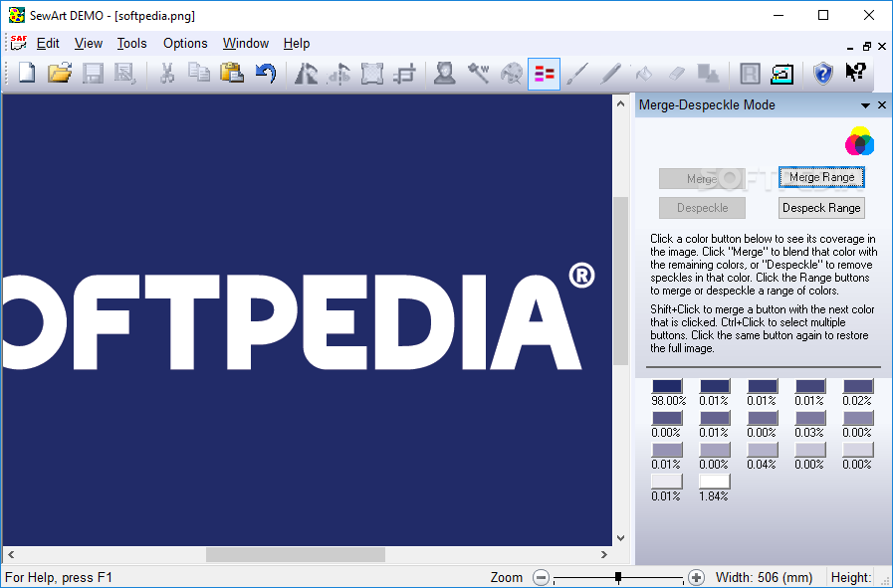The height and width of the screenshot is (588, 893).
Task: Click the Zoom slider handle
Action: [x=618, y=578]
